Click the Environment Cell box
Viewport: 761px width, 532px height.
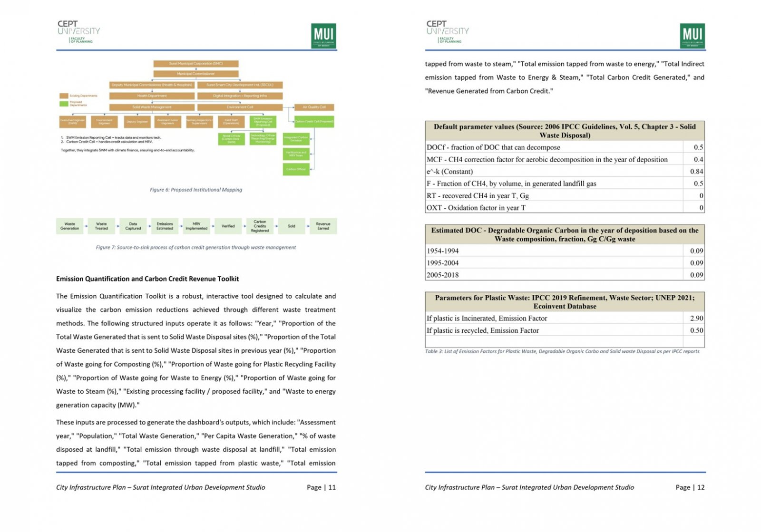point(240,107)
